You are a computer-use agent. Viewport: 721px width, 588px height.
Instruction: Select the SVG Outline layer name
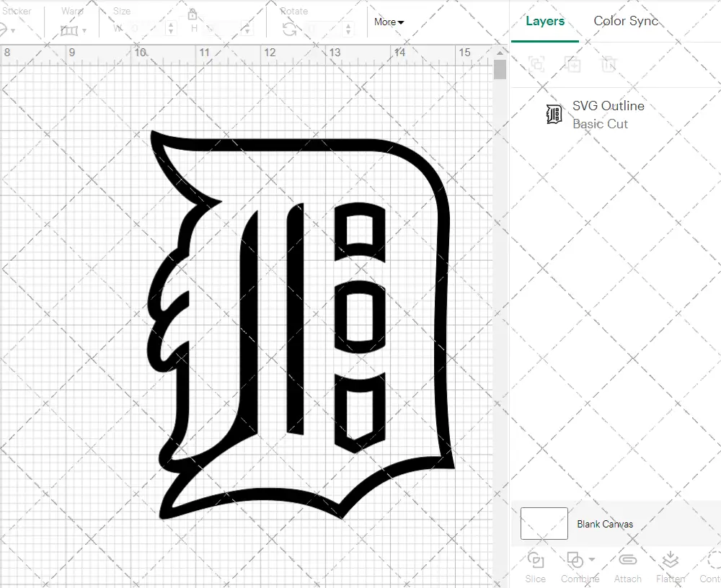pos(608,106)
